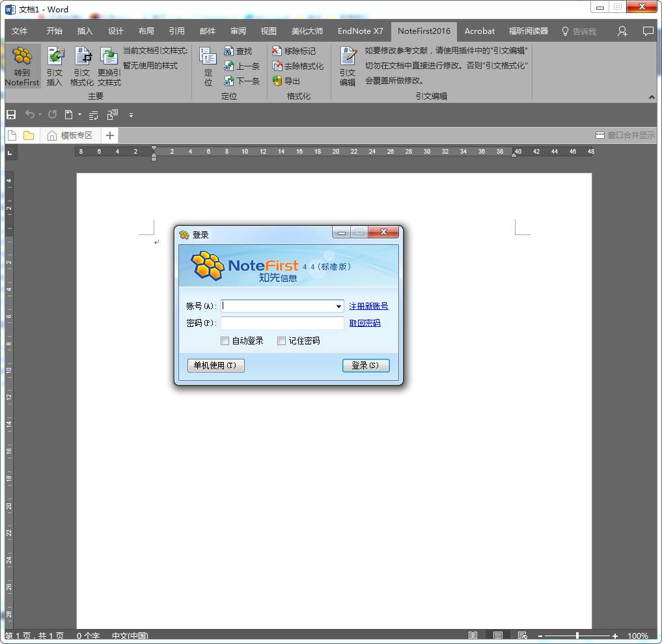Switch to the 审阅 tab
Image resolution: width=662 pixels, height=644 pixels.
pyautogui.click(x=238, y=31)
